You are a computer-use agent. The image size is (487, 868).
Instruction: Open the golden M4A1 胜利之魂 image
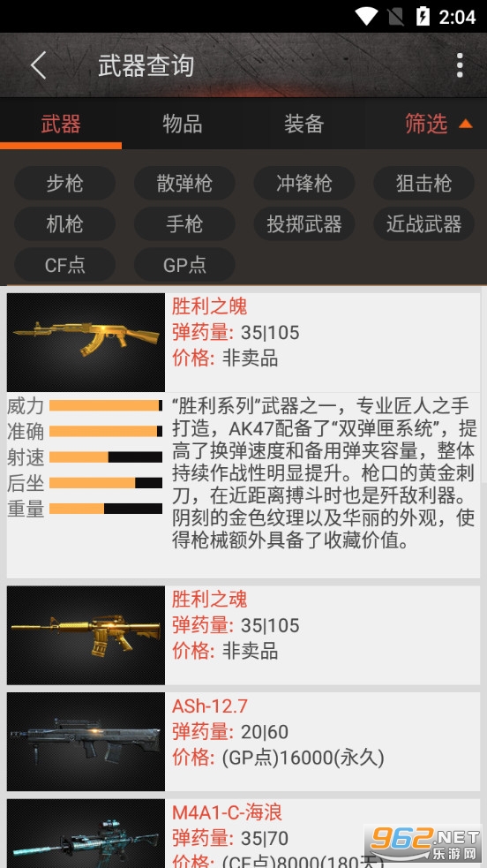pos(86,635)
